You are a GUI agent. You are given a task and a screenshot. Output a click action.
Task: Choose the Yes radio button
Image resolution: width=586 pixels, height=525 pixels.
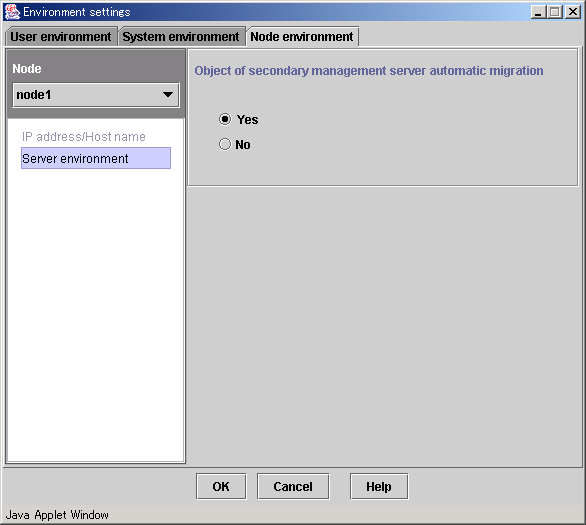point(225,120)
